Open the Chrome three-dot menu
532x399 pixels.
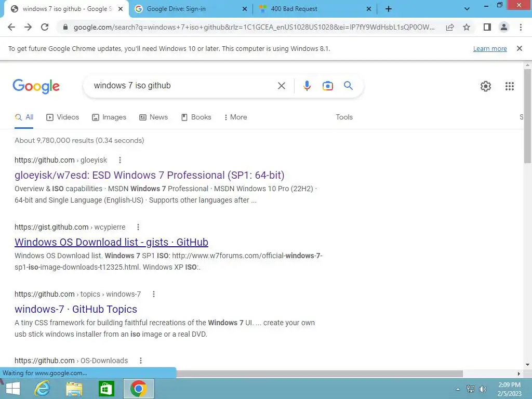click(521, 27)
